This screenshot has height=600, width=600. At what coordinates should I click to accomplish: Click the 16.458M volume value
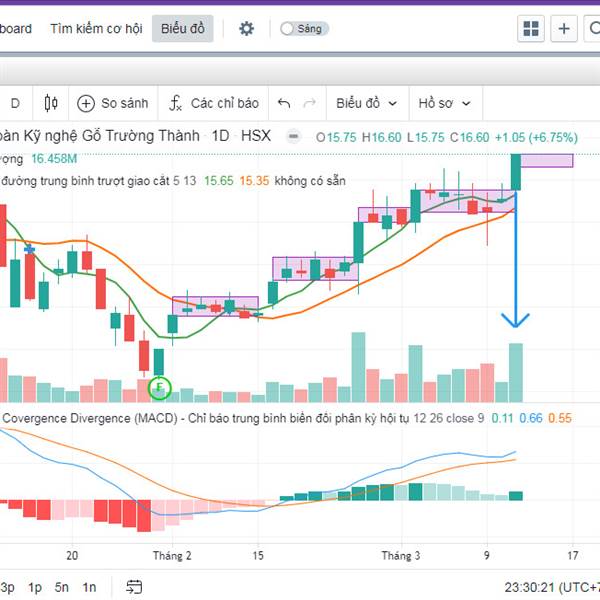54,158
